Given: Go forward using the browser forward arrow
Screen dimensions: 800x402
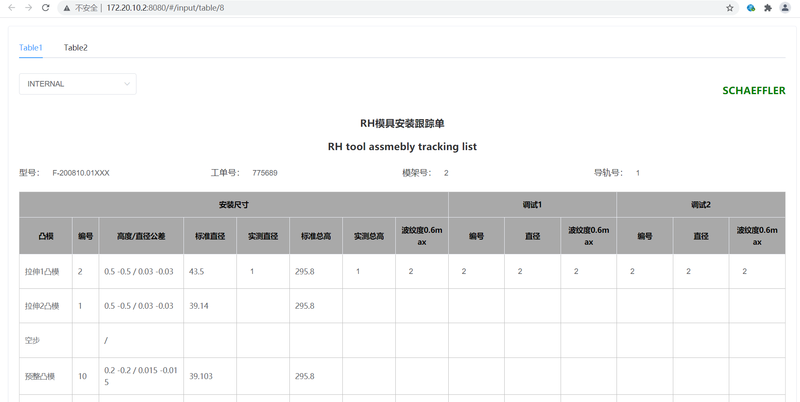Looking at the screenshot, I should click(29, 8).
